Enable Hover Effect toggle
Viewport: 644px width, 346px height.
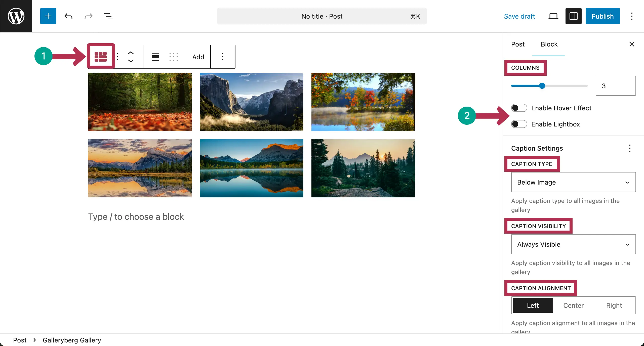(519, 108)
